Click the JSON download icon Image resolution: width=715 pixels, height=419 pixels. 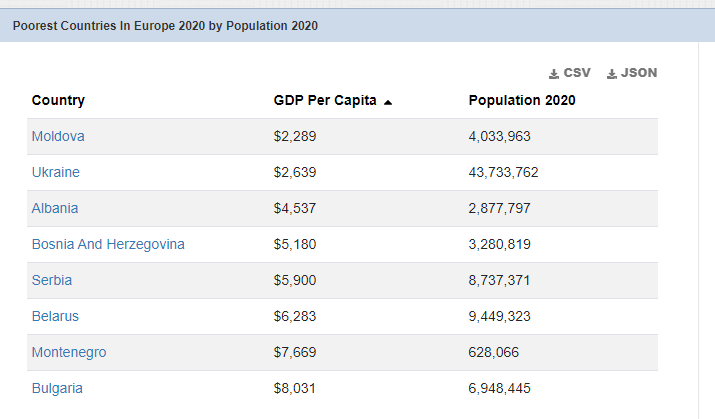pos(612,74)
